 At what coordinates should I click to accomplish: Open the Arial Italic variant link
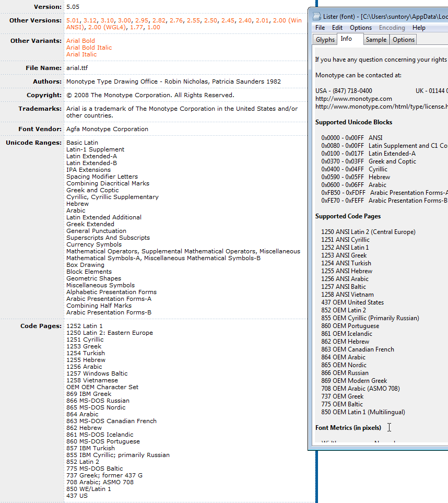point(81,54)
